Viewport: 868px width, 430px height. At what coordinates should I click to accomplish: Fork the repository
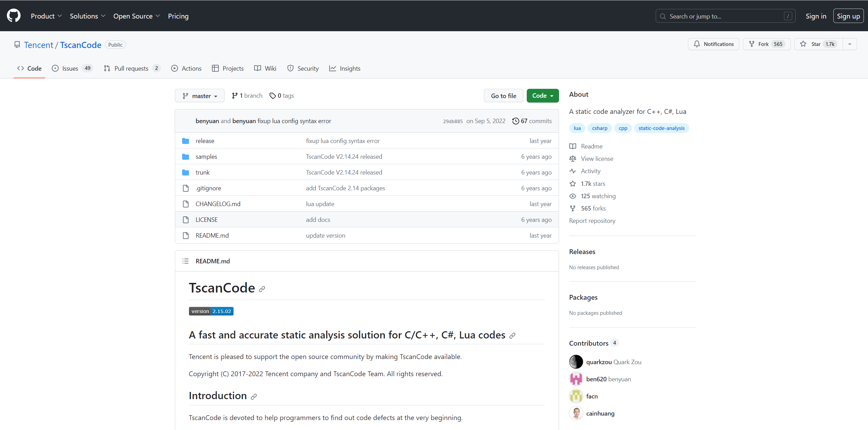coord(766,44)
